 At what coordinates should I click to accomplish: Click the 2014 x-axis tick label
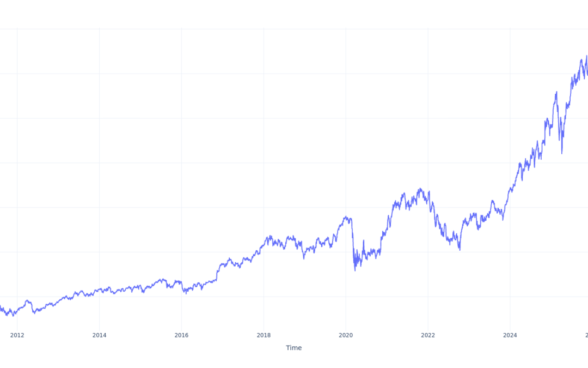click(x=99, y=335)
